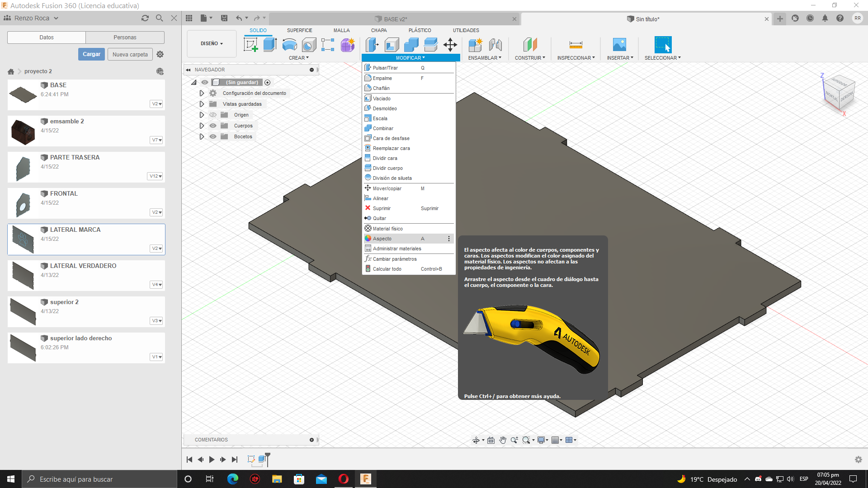Click the Pan hand icon in navigation bar
The image size is (868, 488).
[502, 440]
